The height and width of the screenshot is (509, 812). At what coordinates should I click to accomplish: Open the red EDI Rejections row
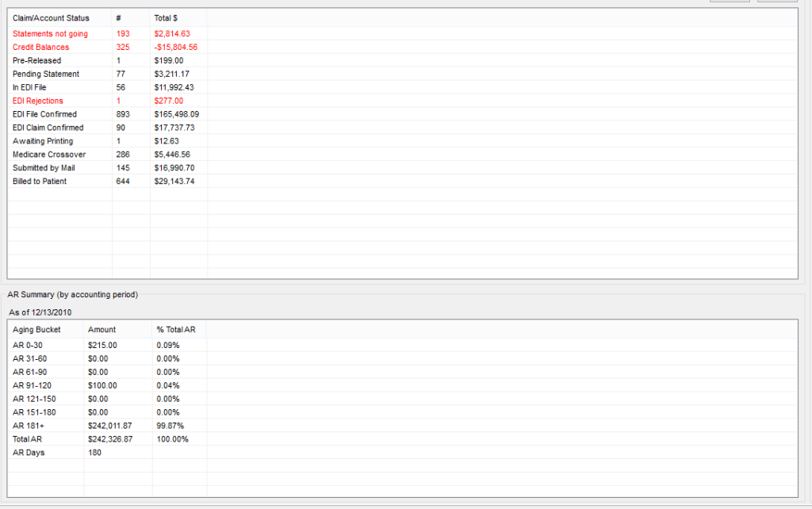tap(38, 101)
